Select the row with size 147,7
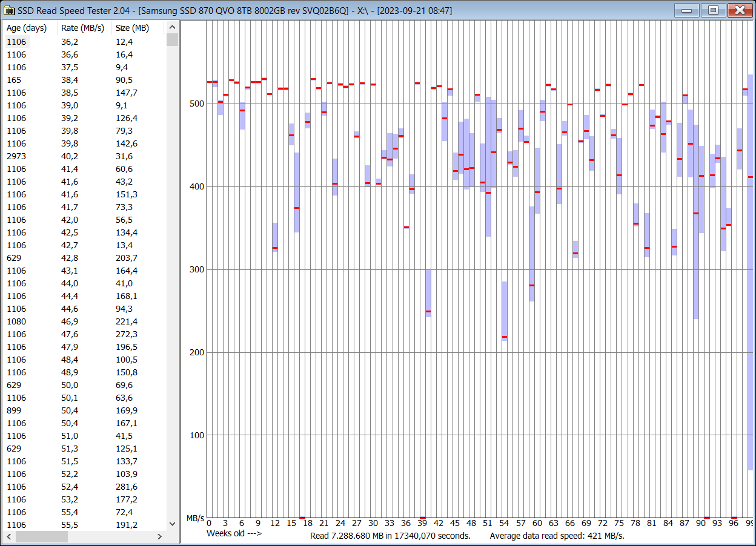 [x=85, y=93]
